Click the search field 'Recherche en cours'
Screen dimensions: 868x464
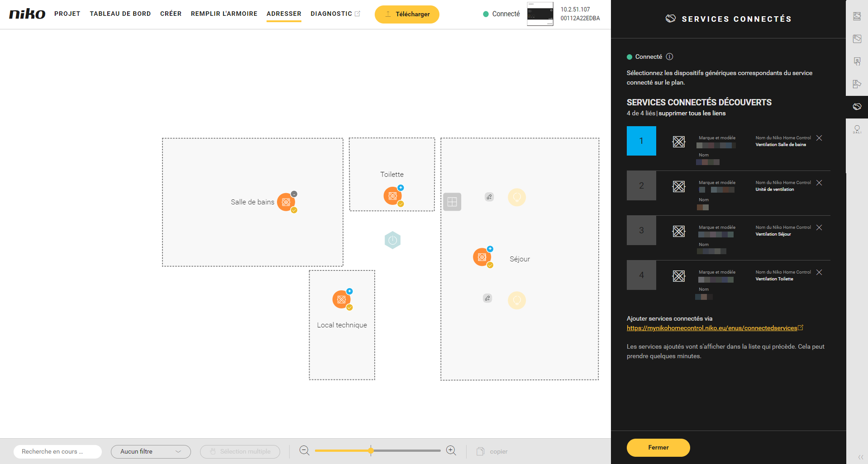click(x=57, y=451)
